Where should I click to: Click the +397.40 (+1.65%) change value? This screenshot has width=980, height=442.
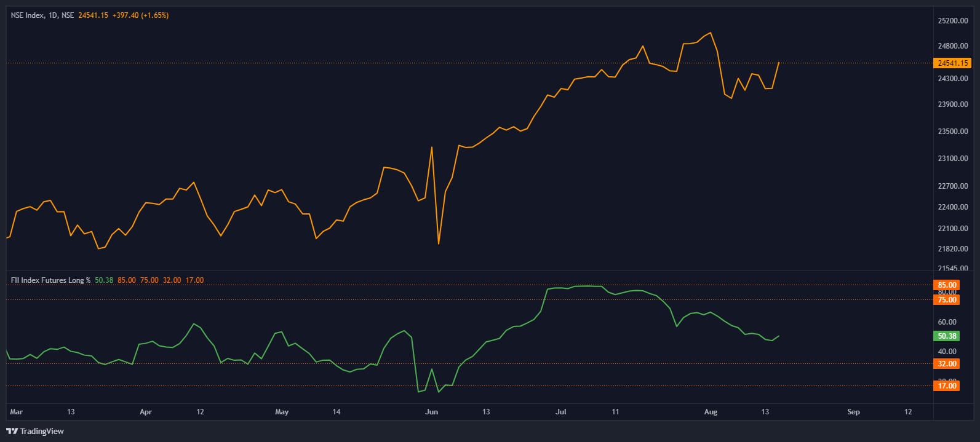point(140,15)
